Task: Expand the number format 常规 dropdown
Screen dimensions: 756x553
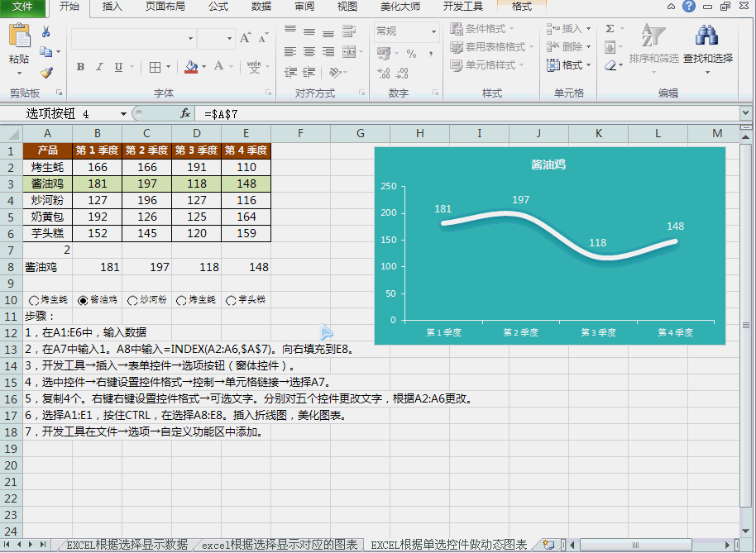Action: pyautogui.click(x=433, y=31)
